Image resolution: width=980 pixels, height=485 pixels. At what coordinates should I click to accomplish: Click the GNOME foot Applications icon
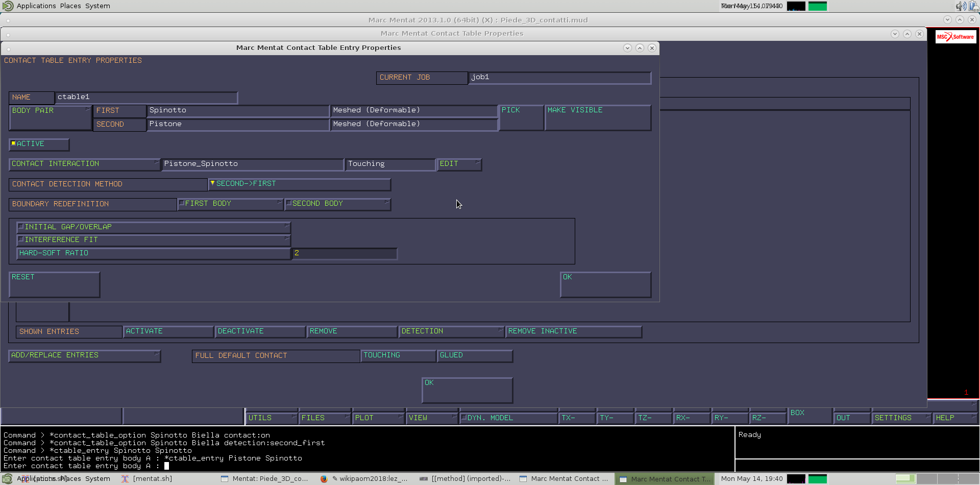[8, 6]
